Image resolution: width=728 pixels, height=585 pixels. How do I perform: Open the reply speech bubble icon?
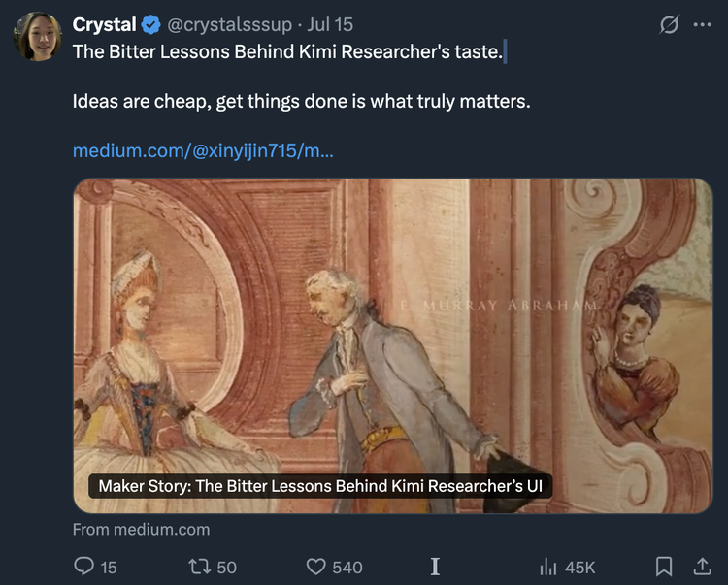click(84, 567)
